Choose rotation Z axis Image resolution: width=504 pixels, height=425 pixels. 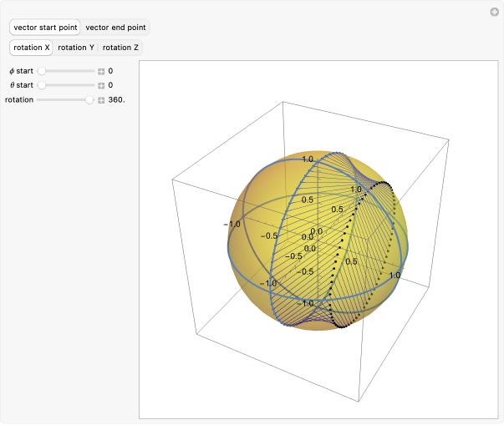121,48
